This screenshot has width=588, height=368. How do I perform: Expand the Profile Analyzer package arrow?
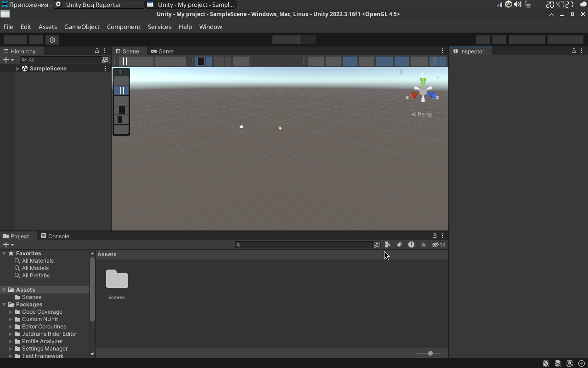pos(11,341)
